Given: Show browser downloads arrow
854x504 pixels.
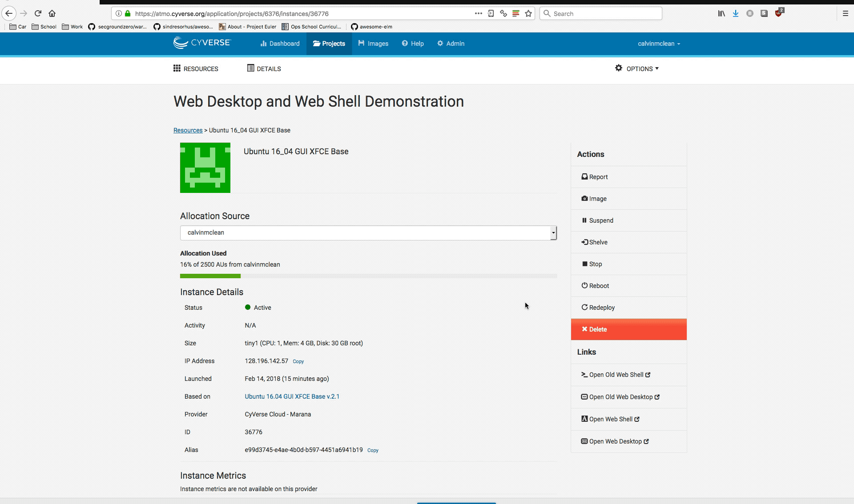Looking at the screenshot, I should point(736,13).
